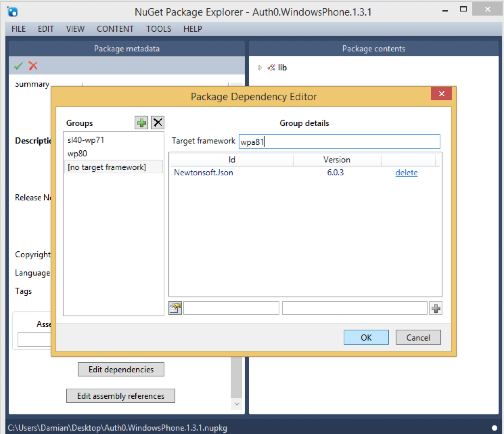The height and width of the screenshot is (434, 504).
Task: Click the dependency Id input field
Action: click(231, 308)
